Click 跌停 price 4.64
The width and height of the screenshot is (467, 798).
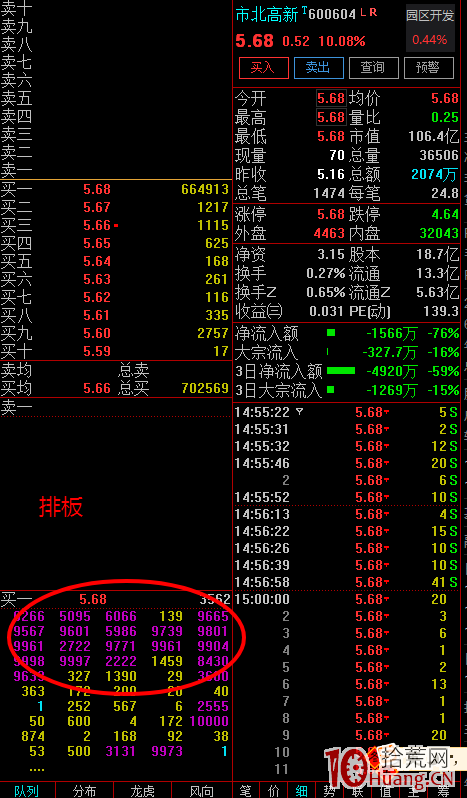click(x=445, y=214)
